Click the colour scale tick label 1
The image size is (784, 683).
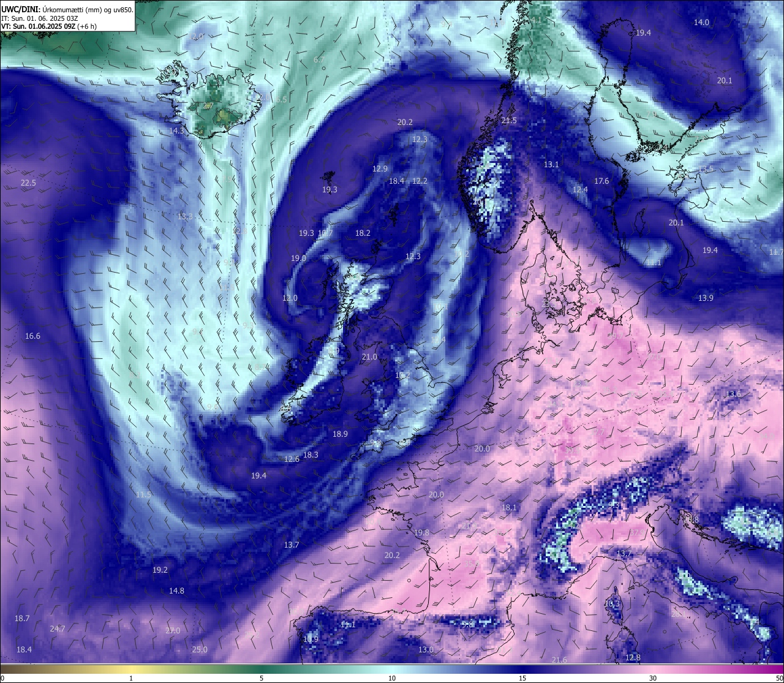click(131, 678)
